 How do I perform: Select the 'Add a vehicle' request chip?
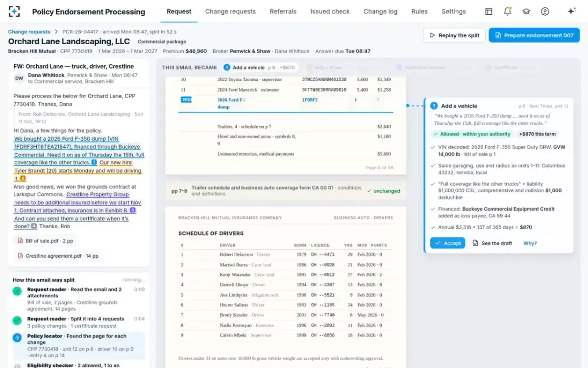click(x=260, y=68)
